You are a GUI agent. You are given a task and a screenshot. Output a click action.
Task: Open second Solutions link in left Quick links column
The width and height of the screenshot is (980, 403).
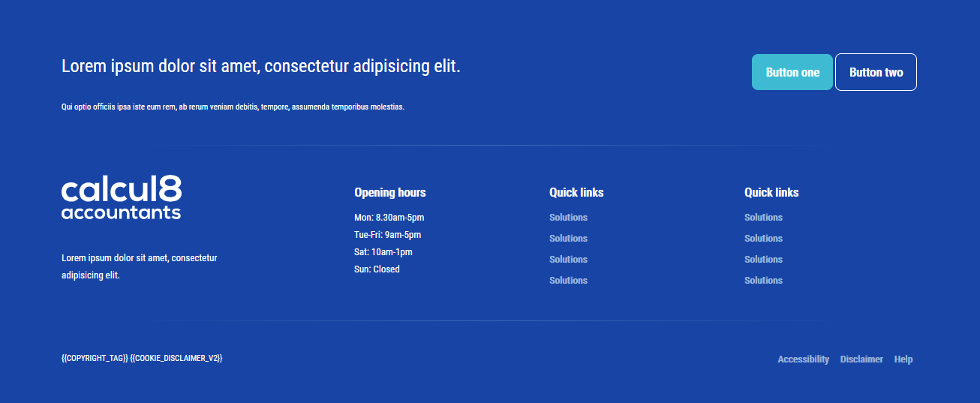[x=568, y=239]
